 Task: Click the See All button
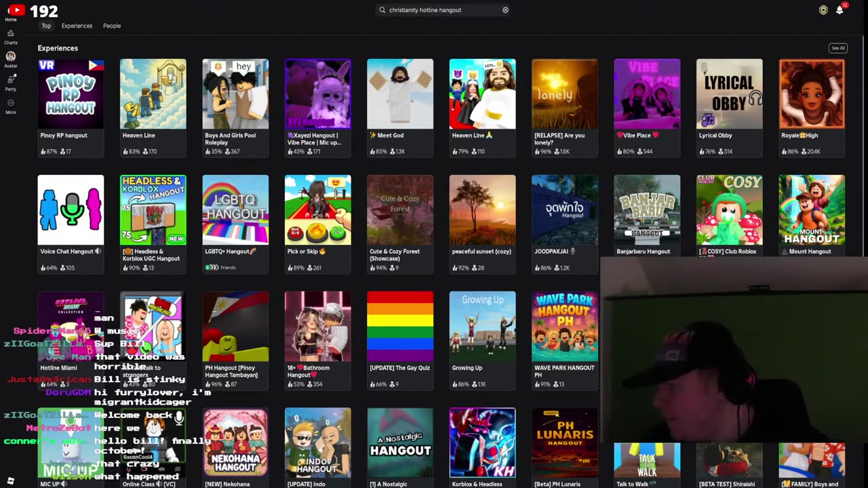838,48
